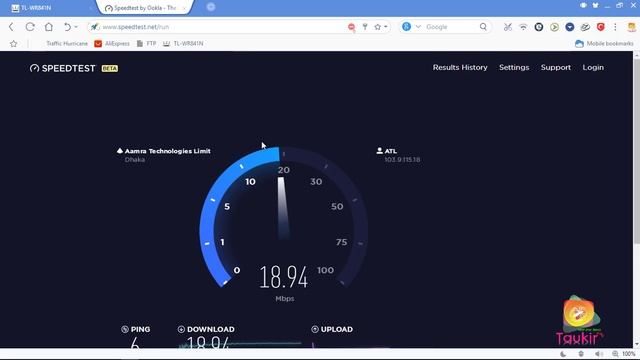Open a new tab with plus button
640x360 pixels.
[x=211, y=7]
